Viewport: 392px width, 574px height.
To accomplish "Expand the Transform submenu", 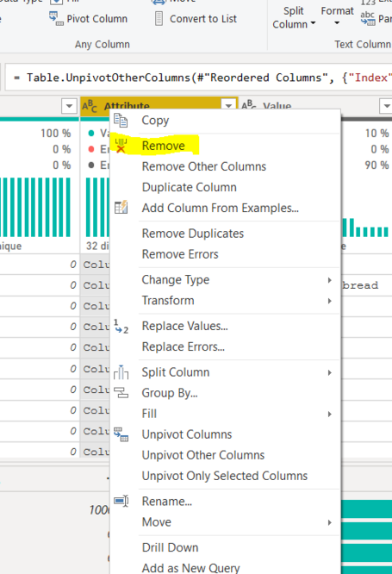I will coord(329,301).
